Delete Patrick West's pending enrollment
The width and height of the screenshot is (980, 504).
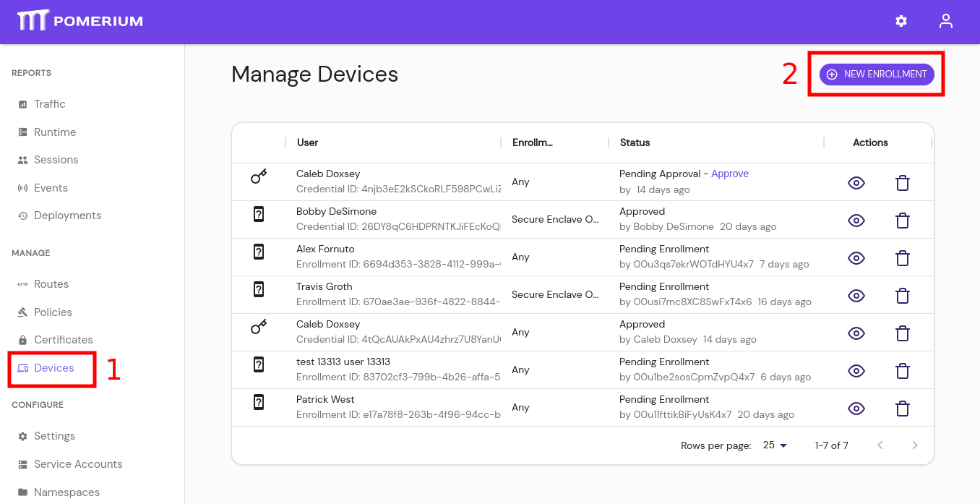pos(902,408)
